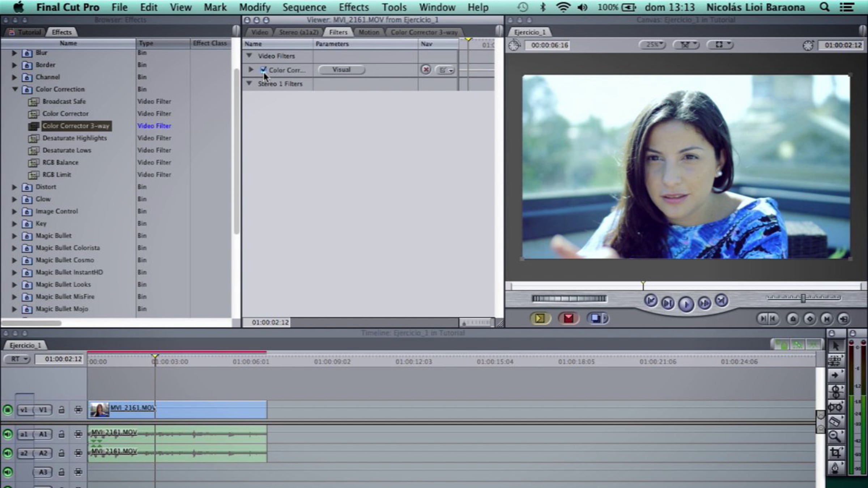The width and height of the screenshot is (868, 488).
Task: Click the Play button in Canvas
Action: pos(686,304)
